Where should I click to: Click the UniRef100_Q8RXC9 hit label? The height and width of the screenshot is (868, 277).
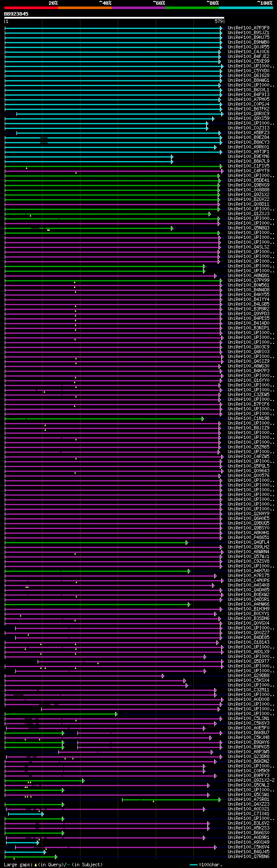(248, 113)
